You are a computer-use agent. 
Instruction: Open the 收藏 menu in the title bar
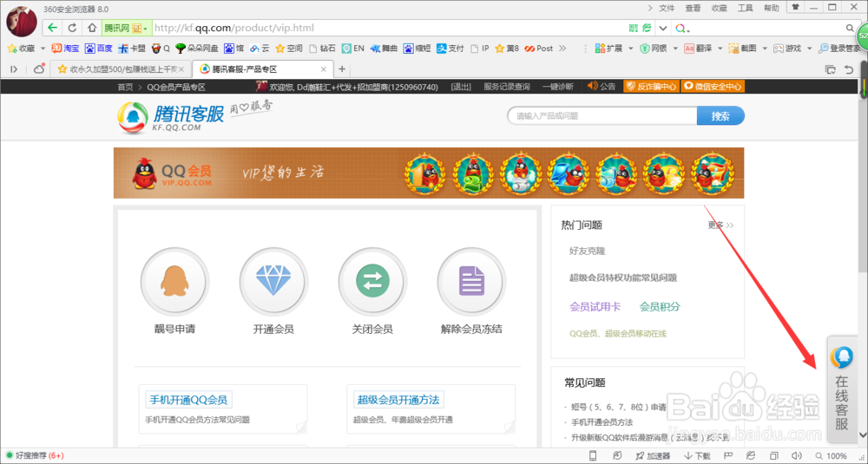pos(719,8)
